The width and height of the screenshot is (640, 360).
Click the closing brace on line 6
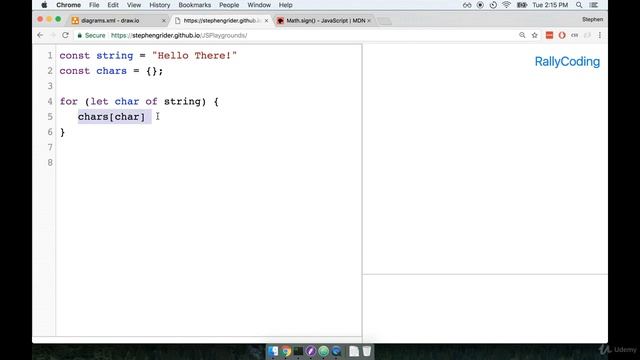coord(62,132)
